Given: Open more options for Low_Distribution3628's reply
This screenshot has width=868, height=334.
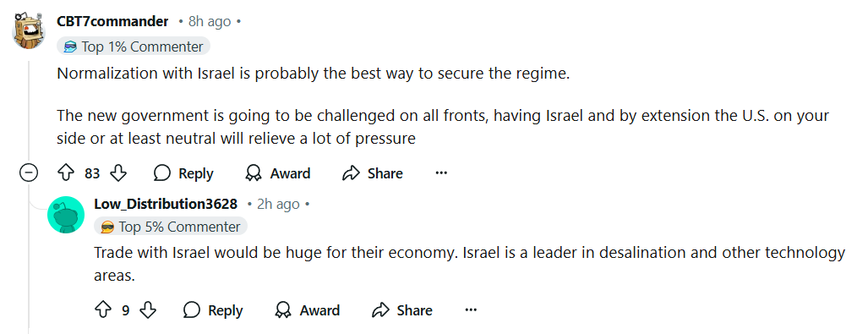Looking at the screenshot, I should coord(471,309).
